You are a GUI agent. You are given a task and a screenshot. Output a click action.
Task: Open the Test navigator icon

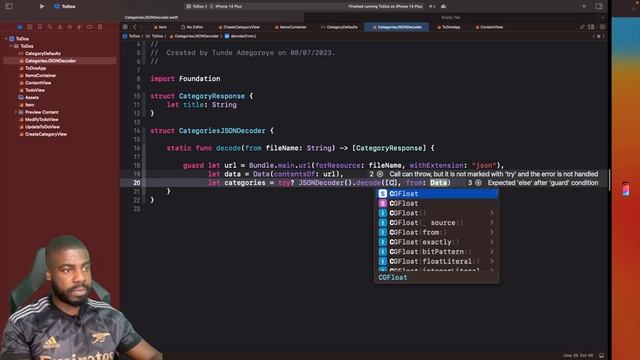pos(69,27)
